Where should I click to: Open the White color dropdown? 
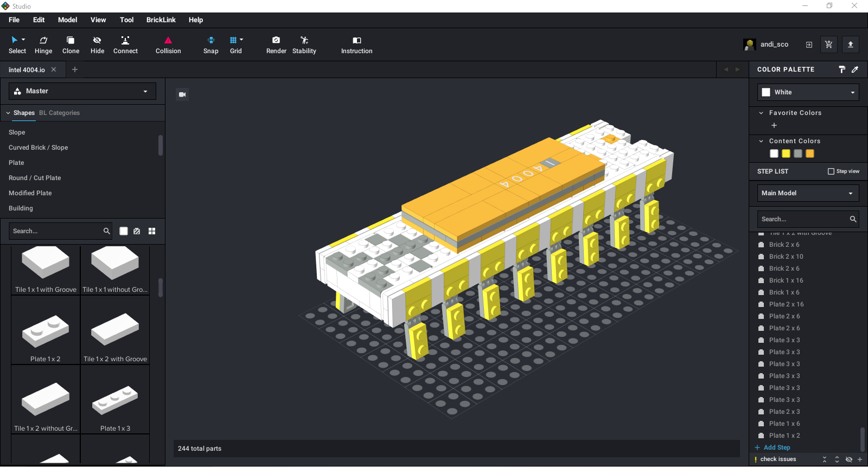click(x=808, y=92)
